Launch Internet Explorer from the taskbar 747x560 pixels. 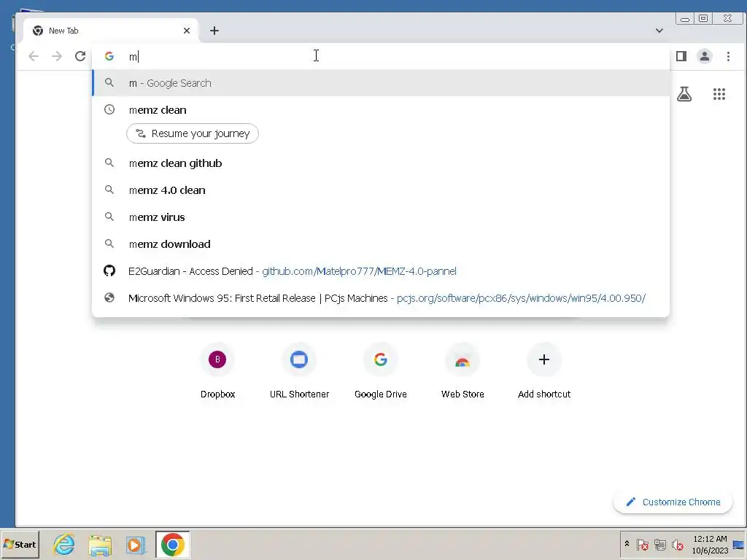pos(64,544)
